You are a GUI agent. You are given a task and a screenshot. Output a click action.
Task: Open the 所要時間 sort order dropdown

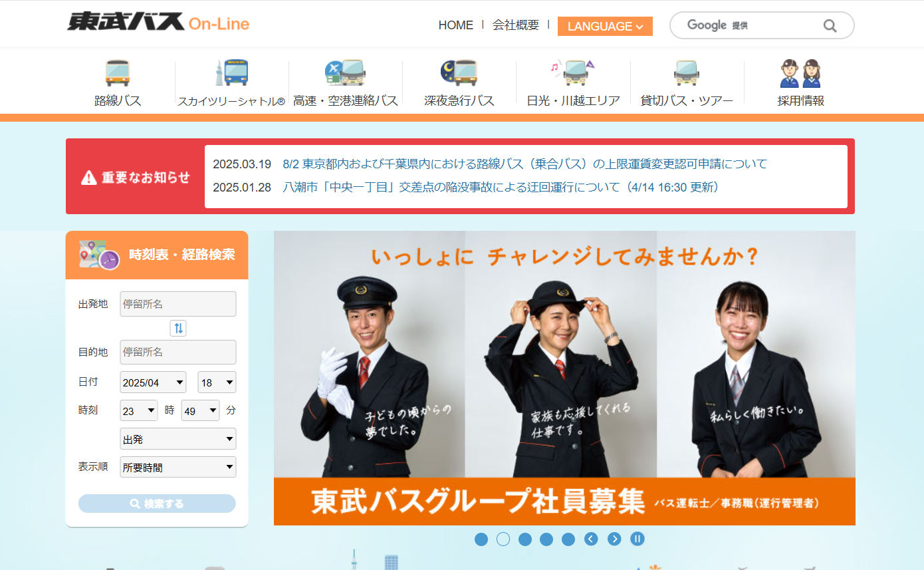coord(178,467)
